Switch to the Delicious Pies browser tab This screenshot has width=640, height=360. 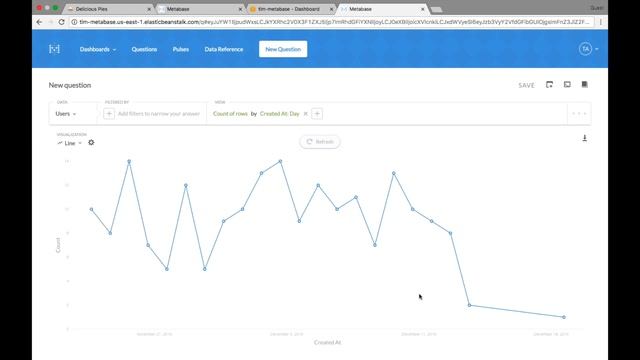click(x=109, y=9)
